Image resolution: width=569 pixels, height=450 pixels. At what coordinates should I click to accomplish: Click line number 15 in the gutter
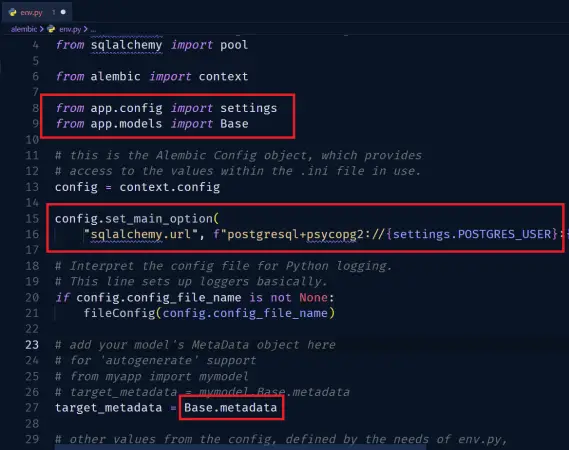click(32, 218)
